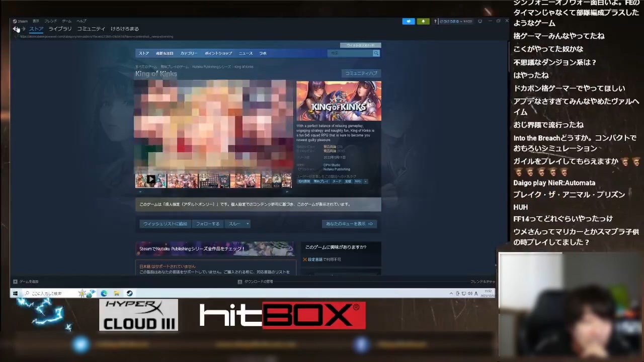Open the Windows Start menu button

click(x=15, y=293)
